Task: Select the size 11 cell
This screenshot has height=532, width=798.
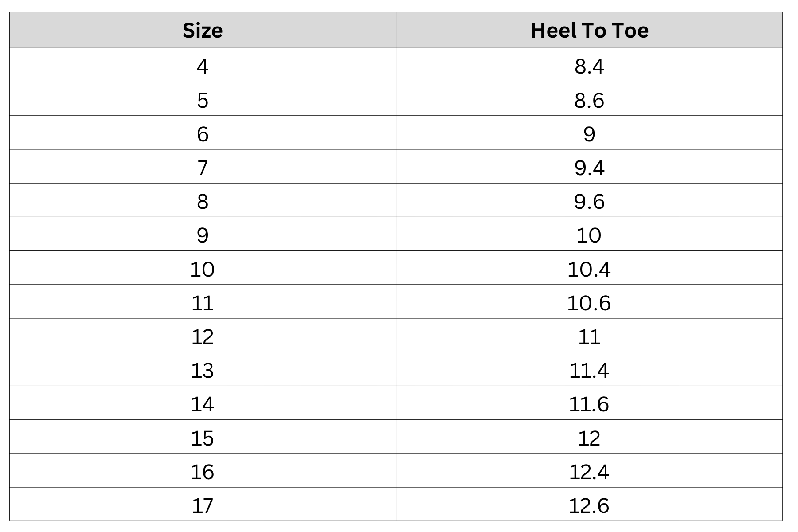Action: (x=203, y=301)
